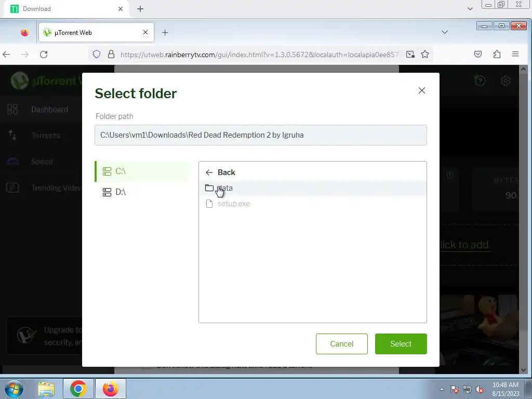
Task: Close the Select folder dialog
Action: (x=421, y=90)
